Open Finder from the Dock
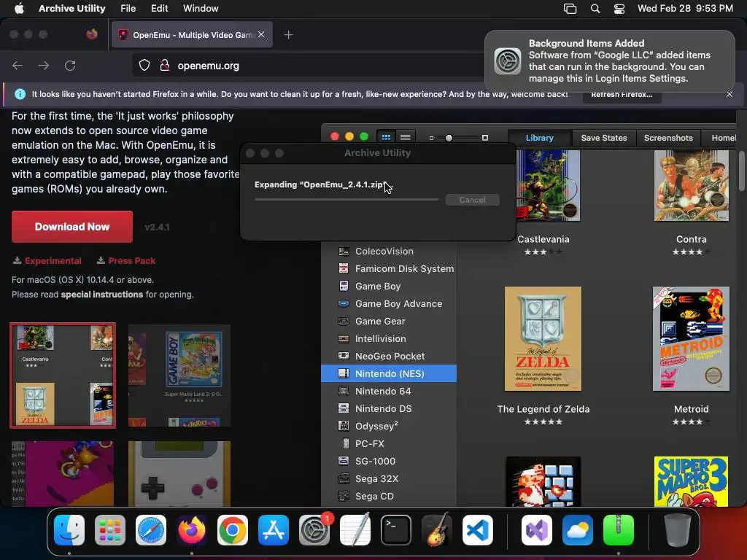 tap(69, 530)
